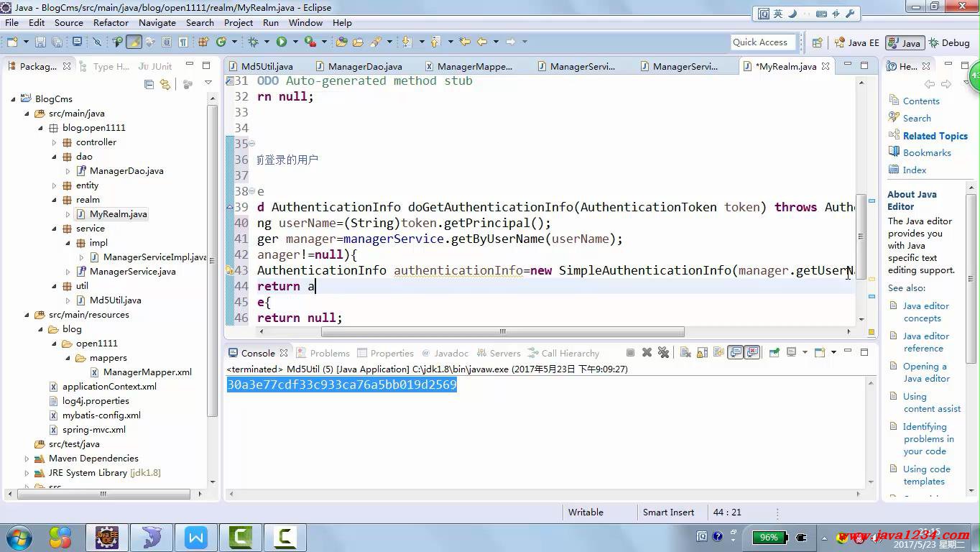Click the New Java Class icon

click(221, 42)
